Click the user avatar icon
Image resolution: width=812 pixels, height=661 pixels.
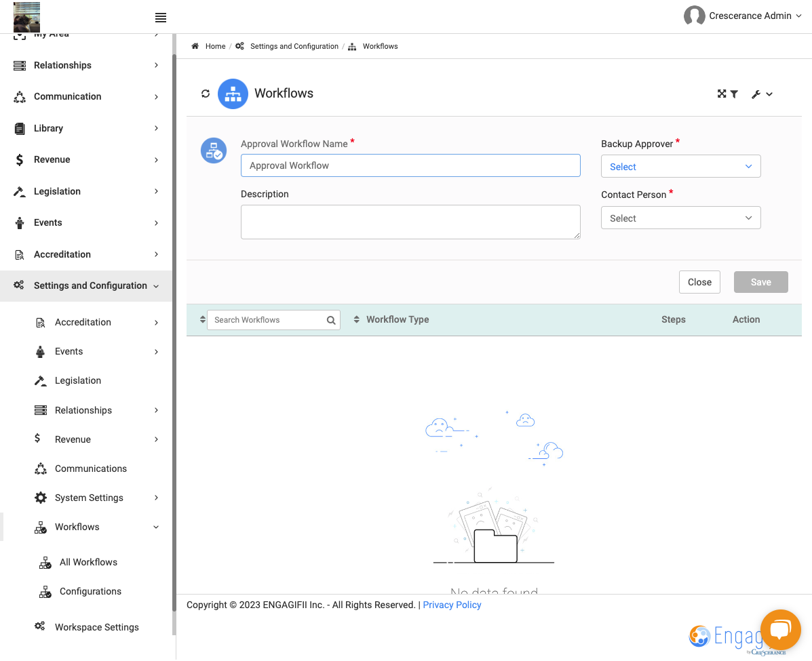tap(694, 16)
